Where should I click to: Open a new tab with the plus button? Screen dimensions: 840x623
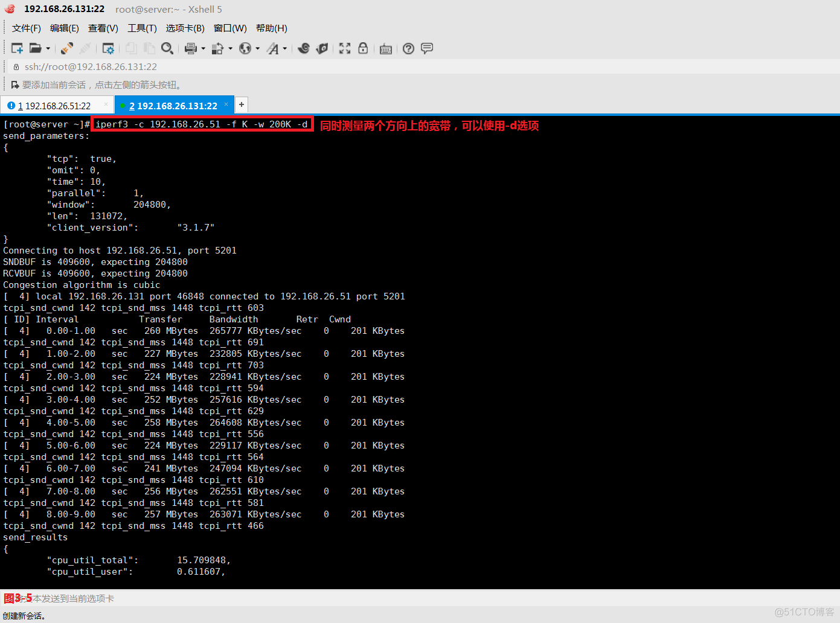[241, 104]
